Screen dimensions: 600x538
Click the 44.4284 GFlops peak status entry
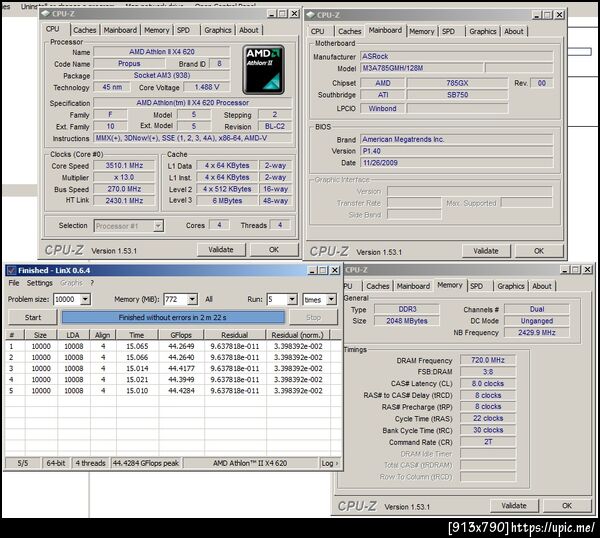tap(146, 463)
